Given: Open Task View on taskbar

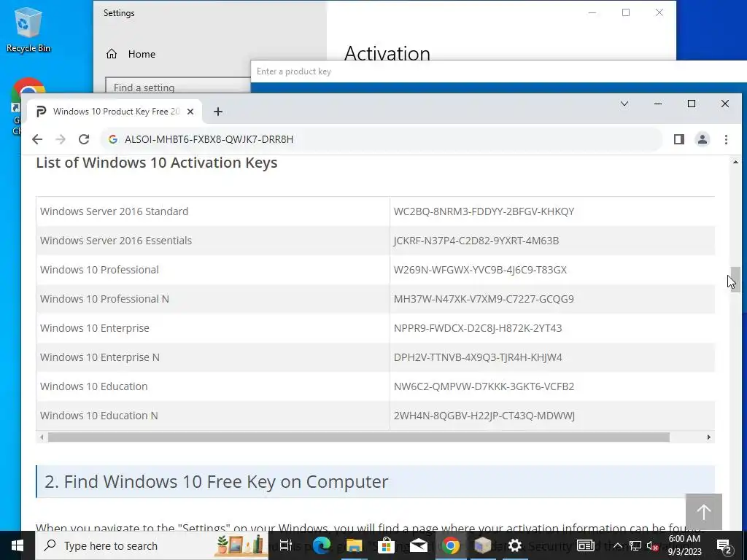Looking at the screenshot, I should pos(285,545).
